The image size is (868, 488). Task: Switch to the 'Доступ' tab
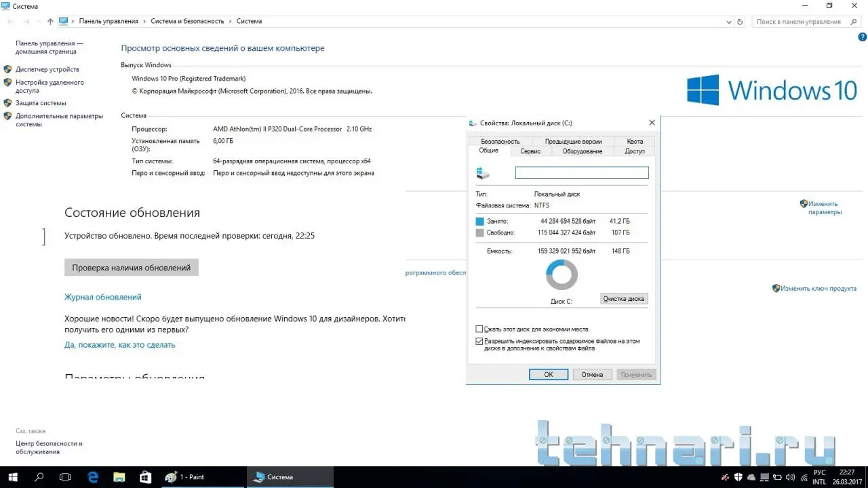coord(635,151)
